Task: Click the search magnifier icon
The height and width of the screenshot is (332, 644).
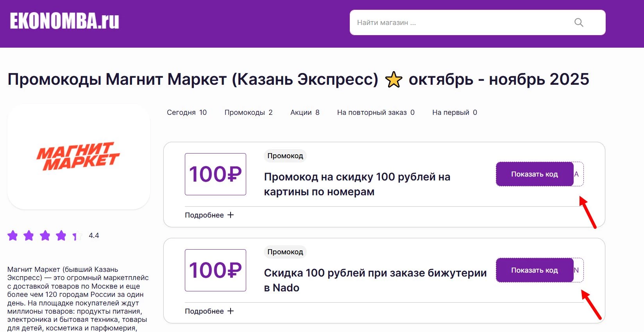Action: [579, 23]
